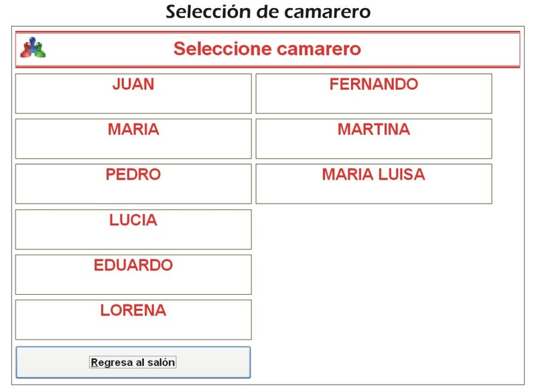The width and height of the screenshot is (536, 392).
Task: Click the Selección de camarero page title
Action: (268, 12)
